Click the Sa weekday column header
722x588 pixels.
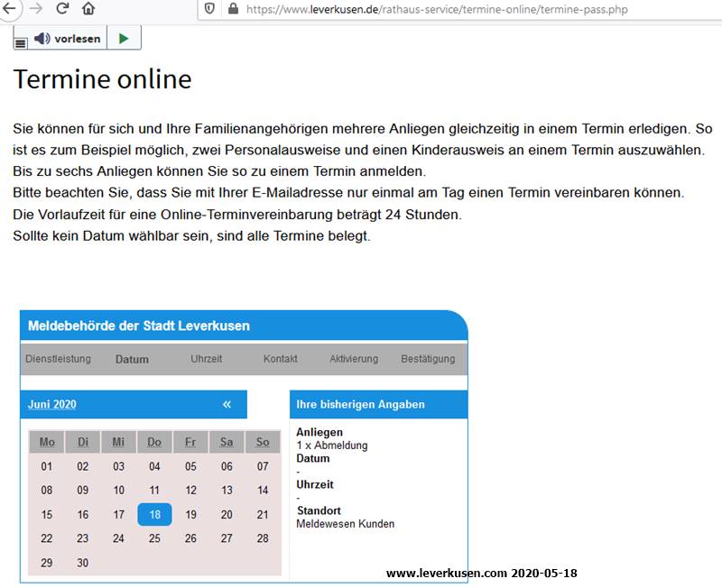pyautogui.click(x=227, y=442)
